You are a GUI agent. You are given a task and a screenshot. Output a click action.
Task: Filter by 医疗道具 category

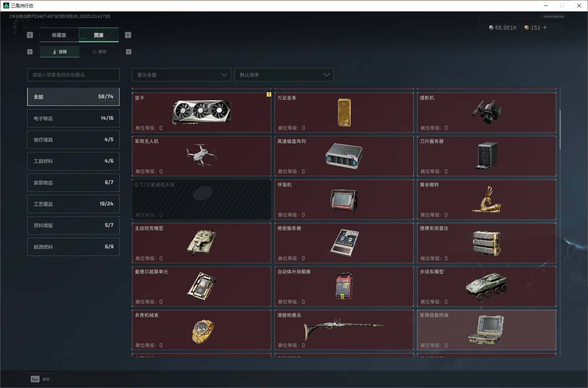[x=73, y=140]
